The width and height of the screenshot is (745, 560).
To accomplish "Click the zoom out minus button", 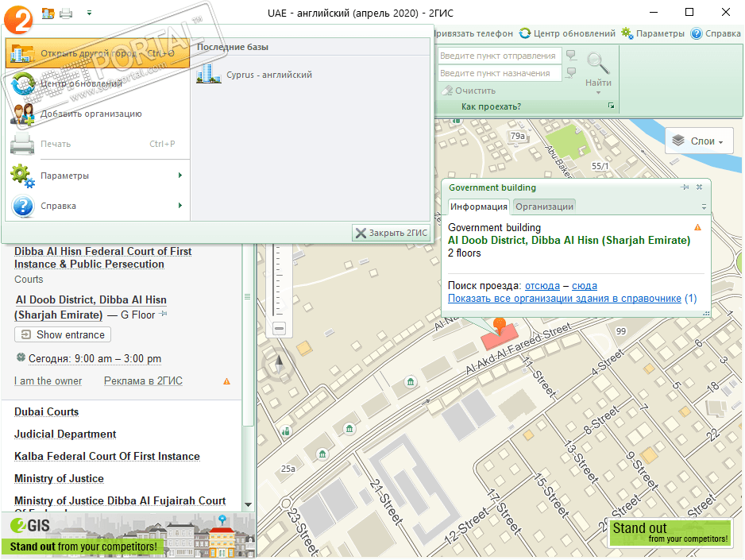I will click(280, 328).
